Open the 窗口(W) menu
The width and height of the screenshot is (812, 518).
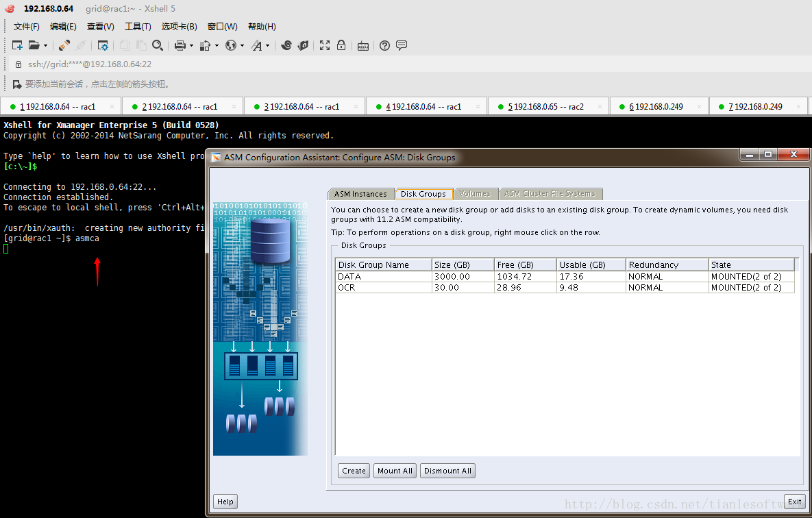tap(222, 27)
